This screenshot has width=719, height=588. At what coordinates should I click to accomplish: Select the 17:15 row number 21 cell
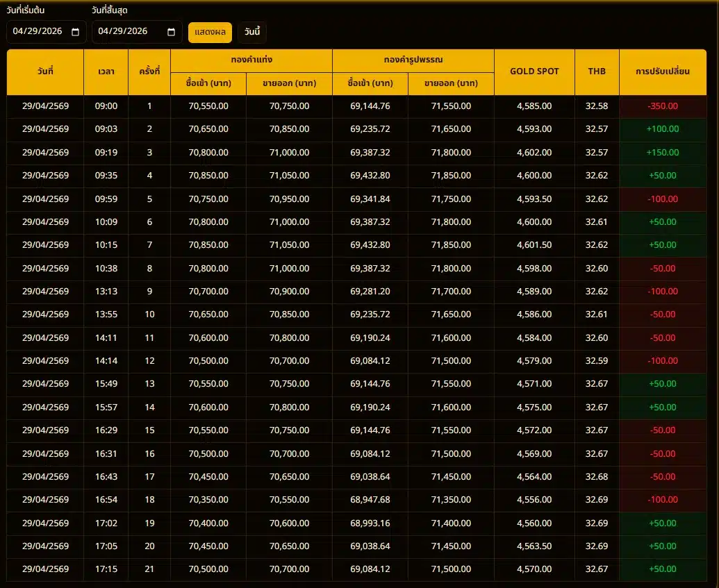[149, 569]
